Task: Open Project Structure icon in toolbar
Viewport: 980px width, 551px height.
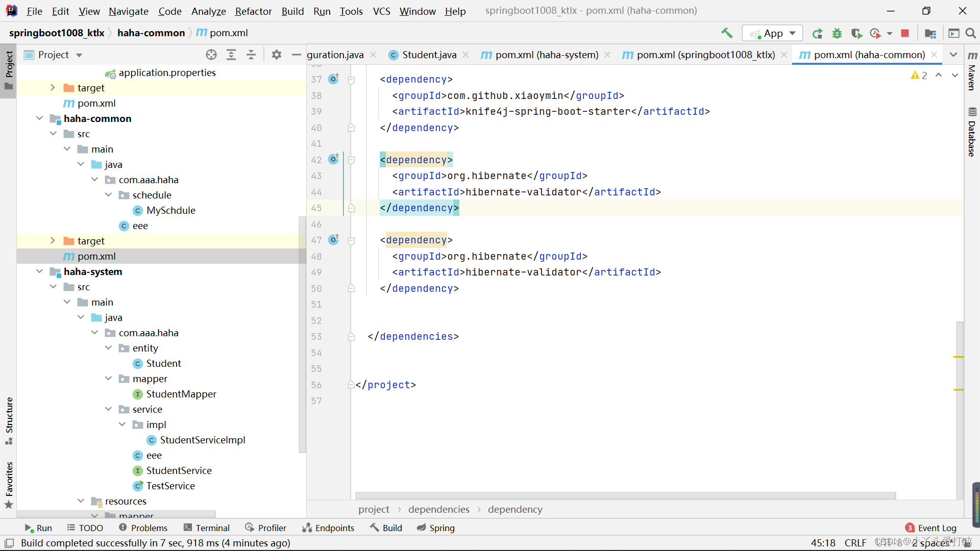Action: [x=930, y=33]
